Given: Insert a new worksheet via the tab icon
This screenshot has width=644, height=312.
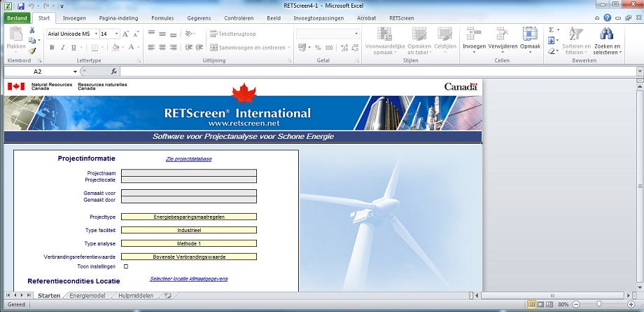Looking at the screenshot, I should [167, 296].
